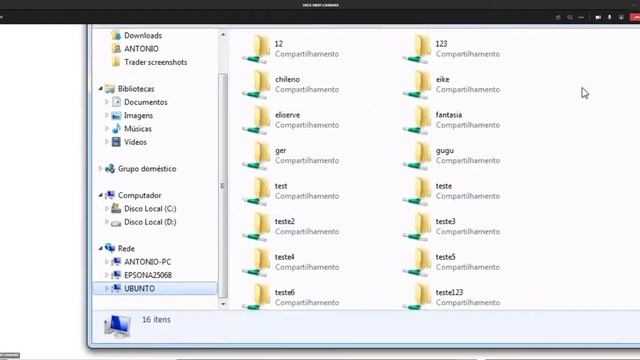The height and width of the screenshot is (360, 640).
Task: Click the 'teste3' folder name
Action: pos(445,222)
